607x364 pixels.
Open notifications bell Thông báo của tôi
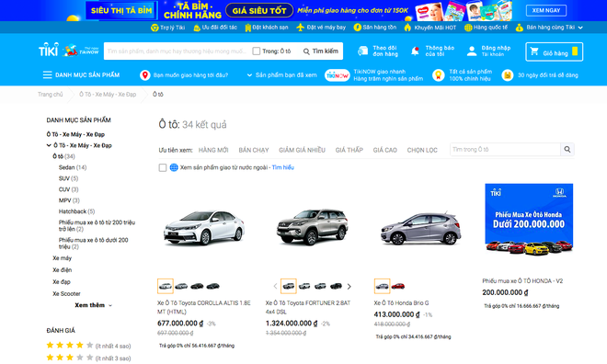[x=415, y=51]
